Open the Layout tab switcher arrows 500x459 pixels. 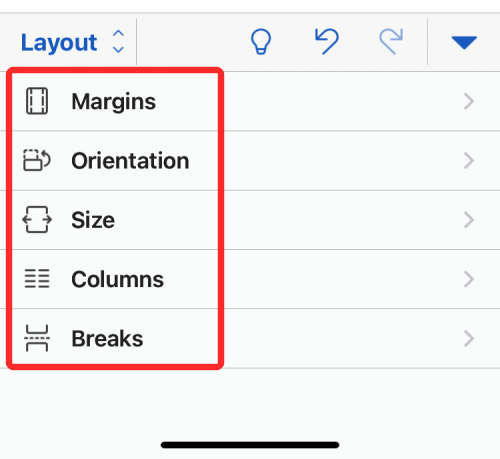point(118,42)
